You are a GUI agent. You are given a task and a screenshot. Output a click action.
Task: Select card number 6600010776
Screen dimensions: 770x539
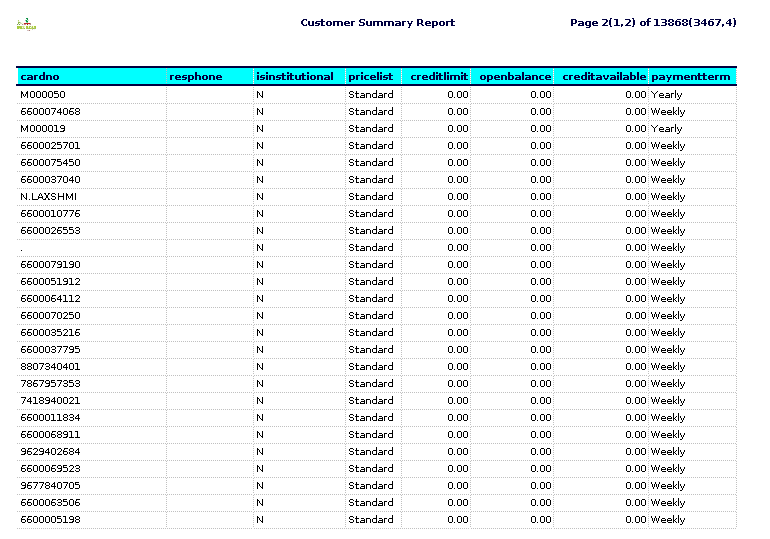click(x=50, y=214)
